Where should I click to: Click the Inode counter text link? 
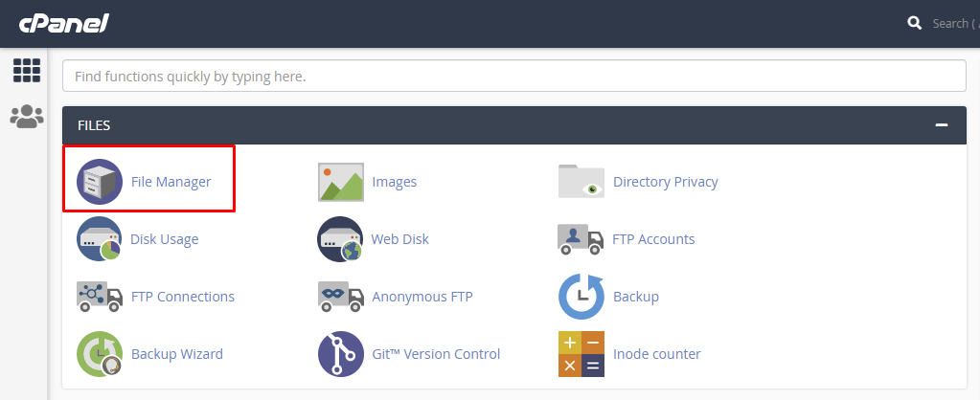[x=656, y=354]
